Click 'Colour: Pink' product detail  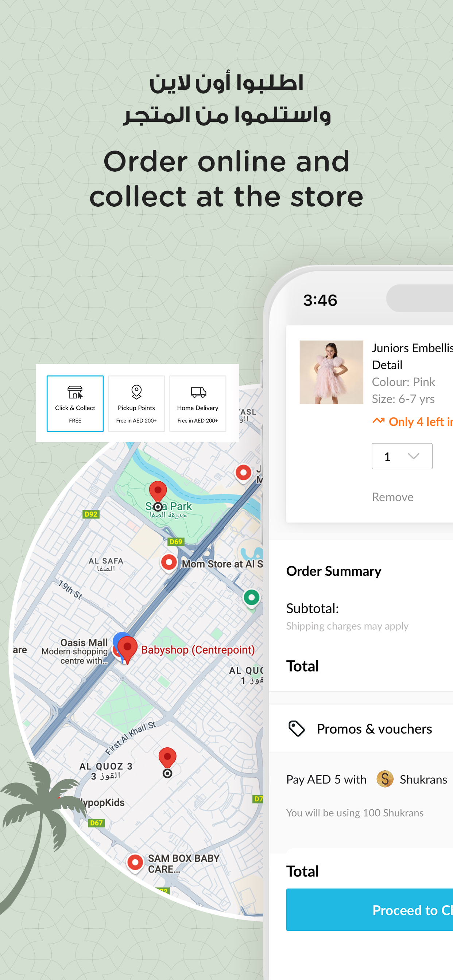tap(403, 382)
